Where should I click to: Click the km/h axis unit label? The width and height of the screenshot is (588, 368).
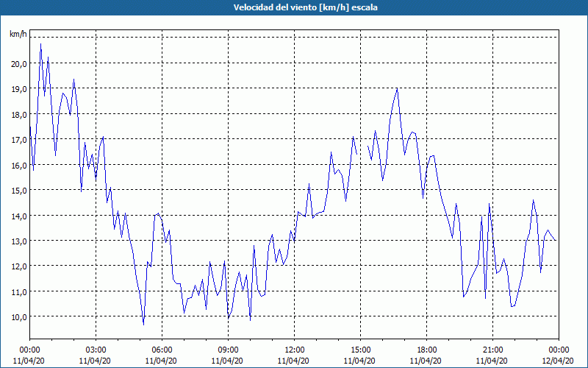(x=18, y=35)
